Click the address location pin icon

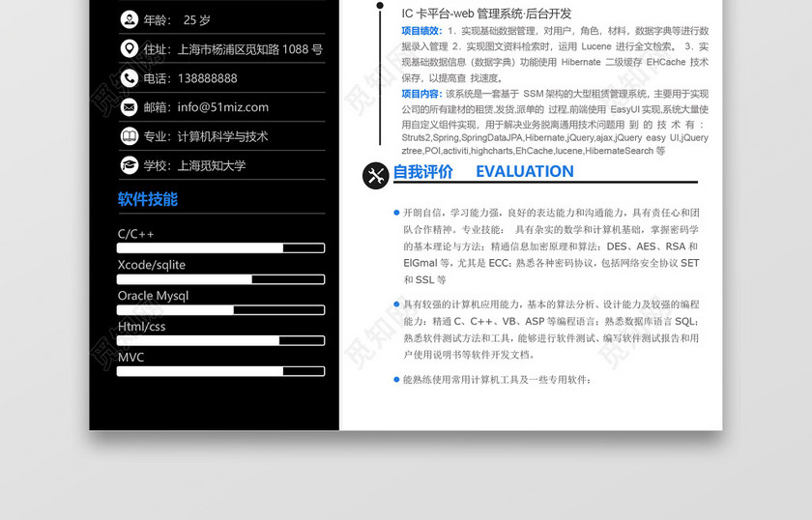click(x=129, y=48)
